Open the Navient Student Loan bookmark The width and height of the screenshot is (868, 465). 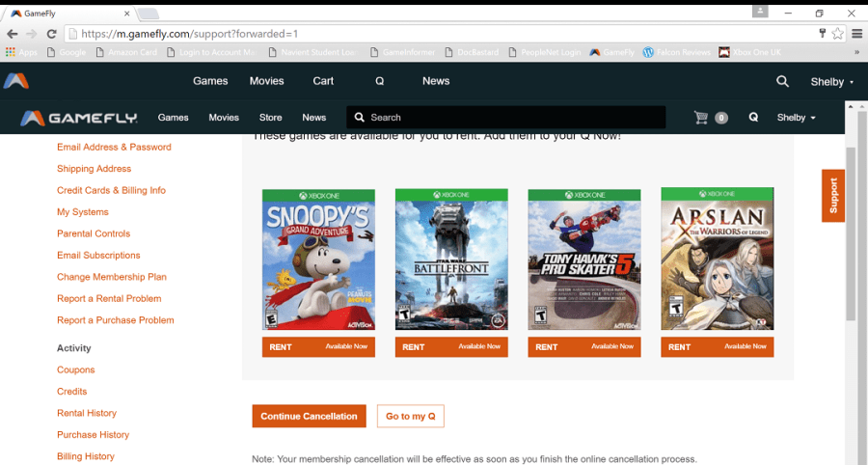[x=312, y=52]
